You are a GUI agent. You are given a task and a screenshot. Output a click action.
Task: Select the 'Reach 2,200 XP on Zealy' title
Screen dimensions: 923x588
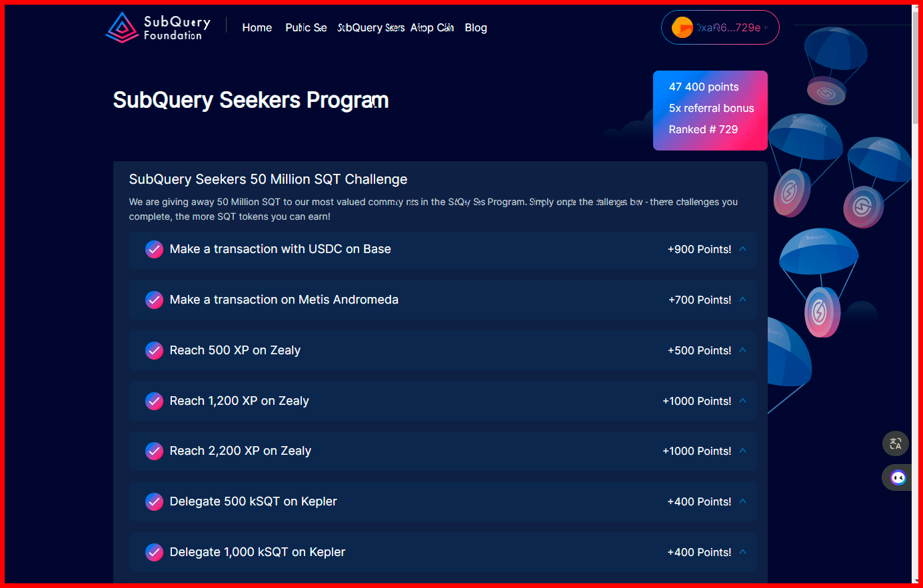241,451
